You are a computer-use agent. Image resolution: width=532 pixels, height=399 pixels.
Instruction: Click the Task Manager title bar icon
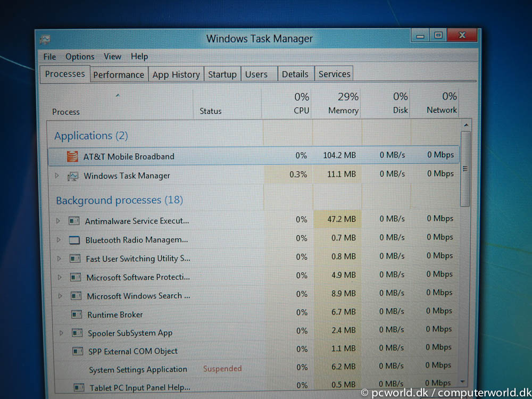coord(45,39)
